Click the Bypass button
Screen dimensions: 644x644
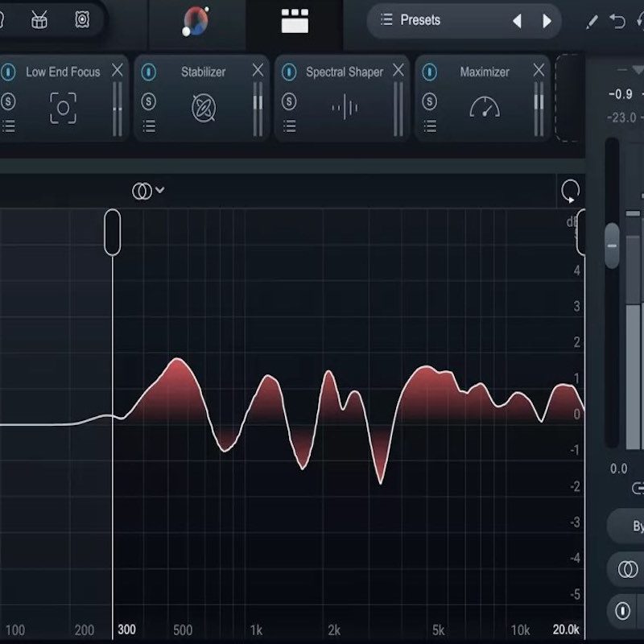(x=627, y=526)
